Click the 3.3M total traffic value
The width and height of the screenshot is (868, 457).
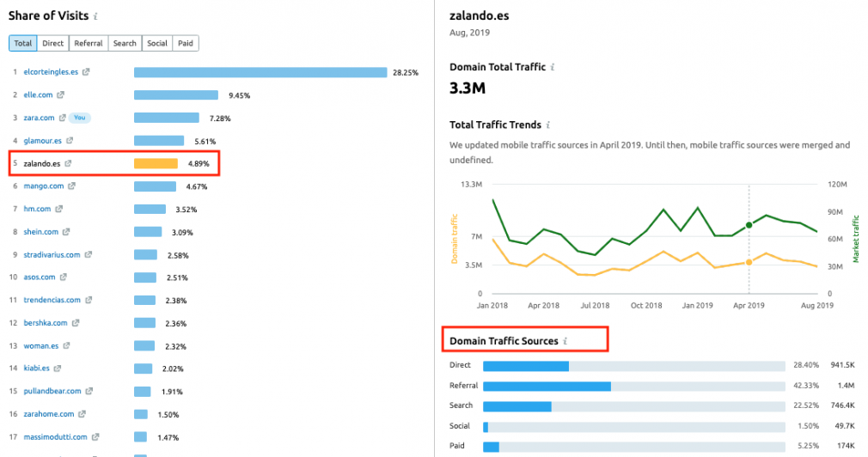pyautogui.click(x=468, y=88)
